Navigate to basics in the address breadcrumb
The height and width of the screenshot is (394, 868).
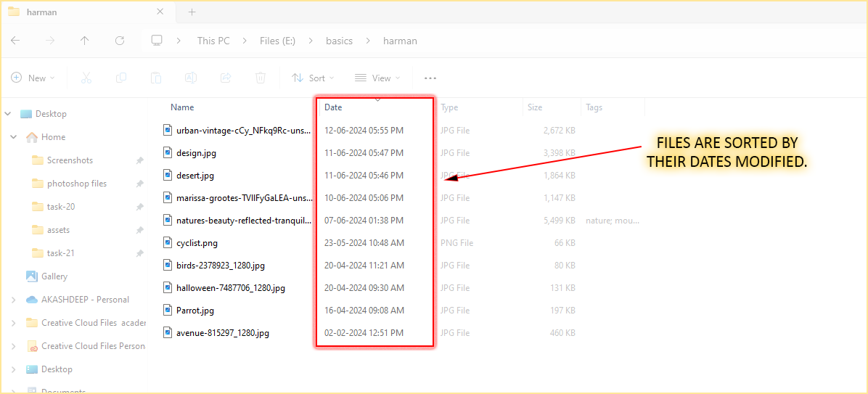339,41
